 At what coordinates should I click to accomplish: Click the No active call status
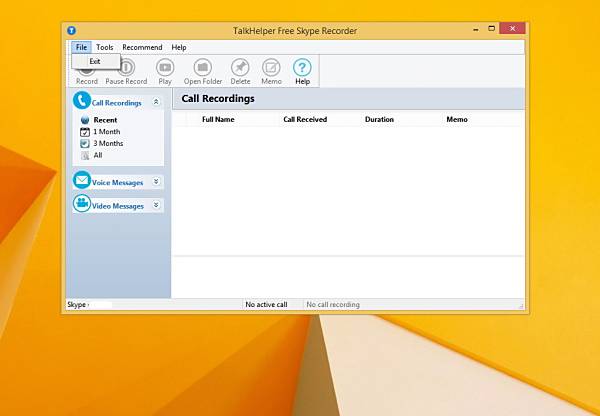coord(266,305)
